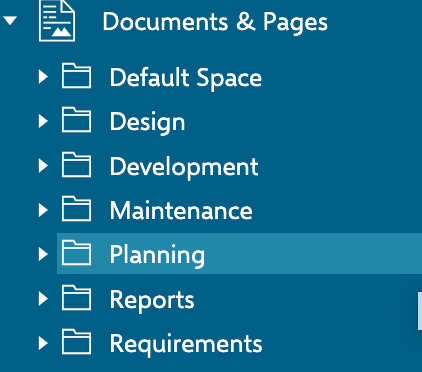
Task: Click the Default Space folder icon
Action: (76, 76)
